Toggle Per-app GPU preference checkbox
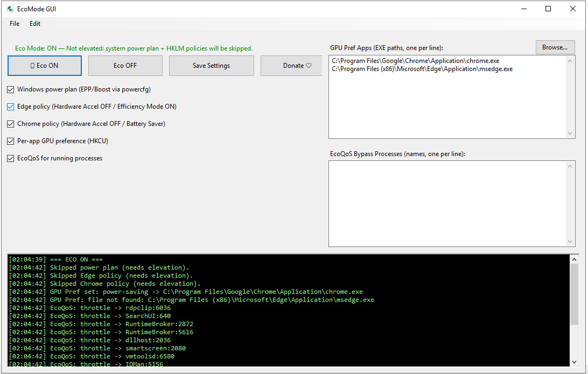 [11, 142]
